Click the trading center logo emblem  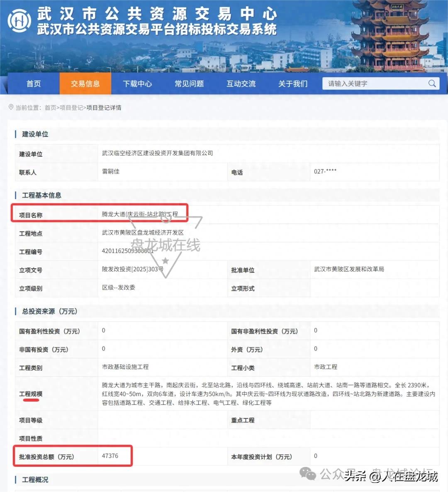19,21
